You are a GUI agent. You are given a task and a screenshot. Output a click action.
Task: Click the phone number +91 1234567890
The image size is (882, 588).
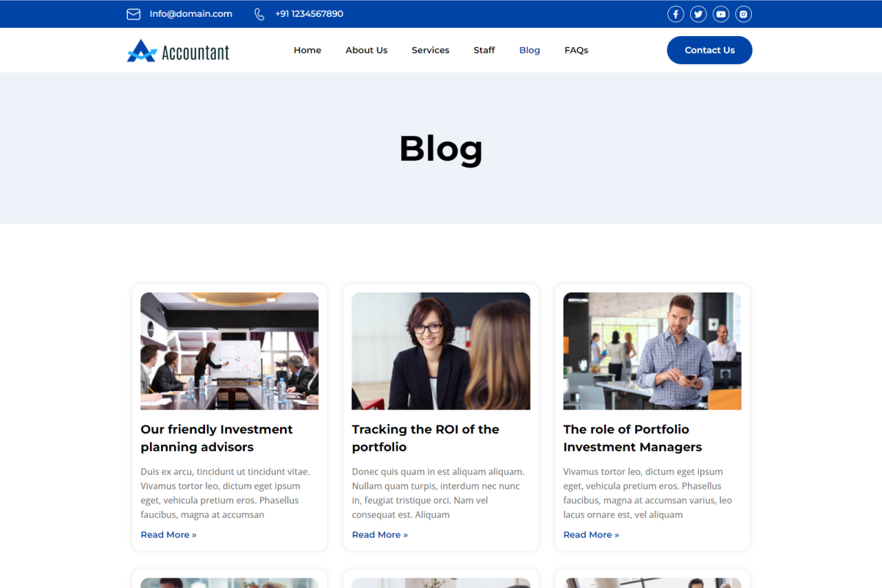(309, 14)
